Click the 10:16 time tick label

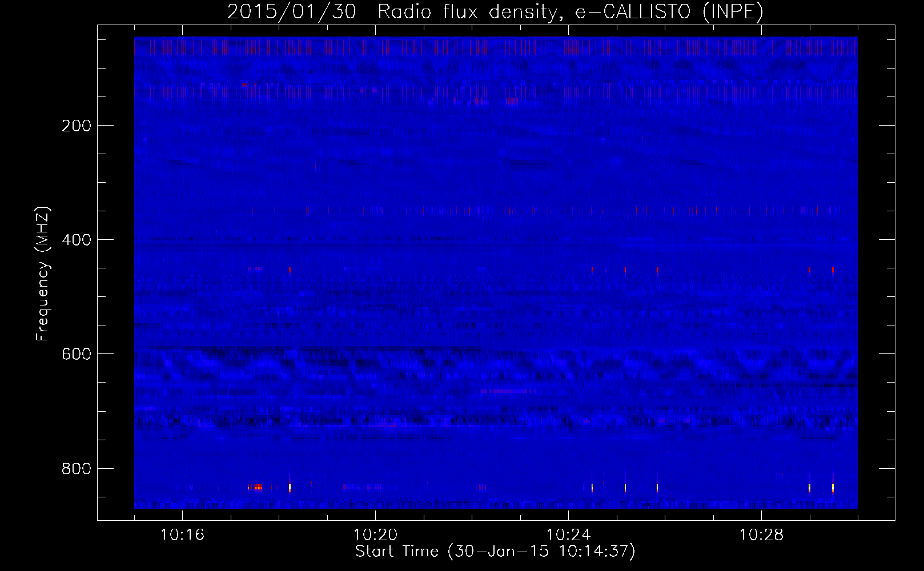[182, 535]
